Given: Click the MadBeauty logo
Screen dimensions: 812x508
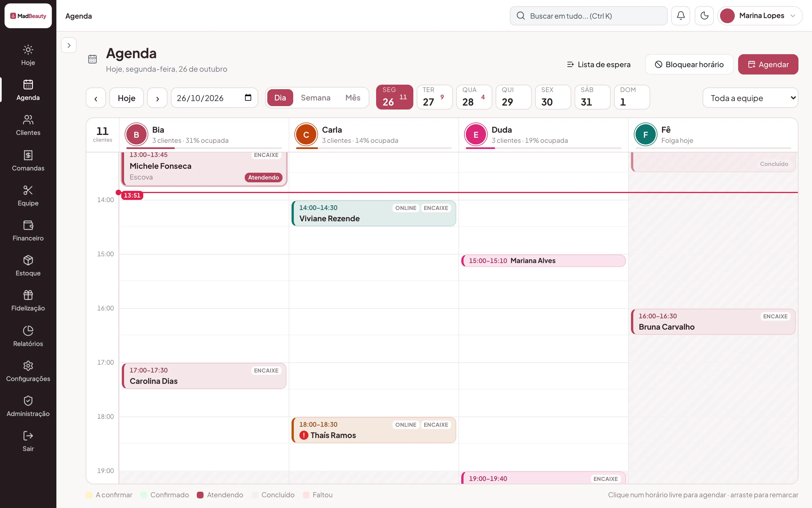Looking at the screenshot, I should 28,16.
